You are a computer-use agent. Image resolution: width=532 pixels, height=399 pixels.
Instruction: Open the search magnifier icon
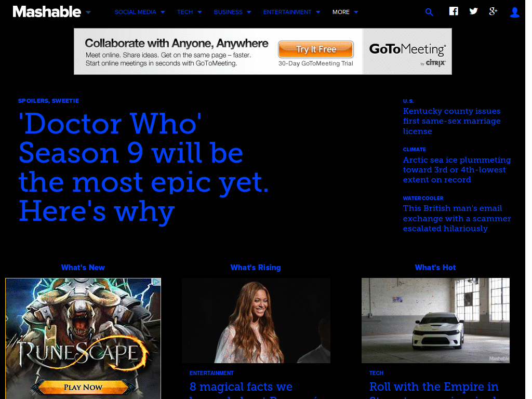tap(429, 12)
